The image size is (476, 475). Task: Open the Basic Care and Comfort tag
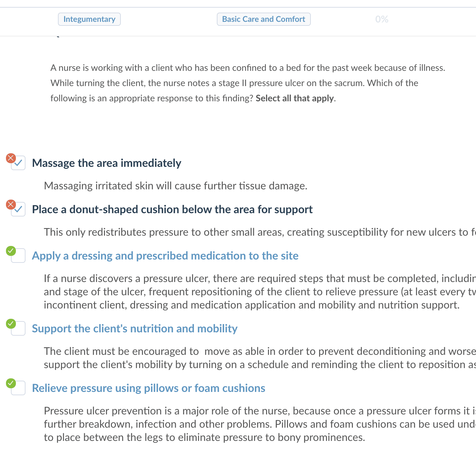point(263,19)
